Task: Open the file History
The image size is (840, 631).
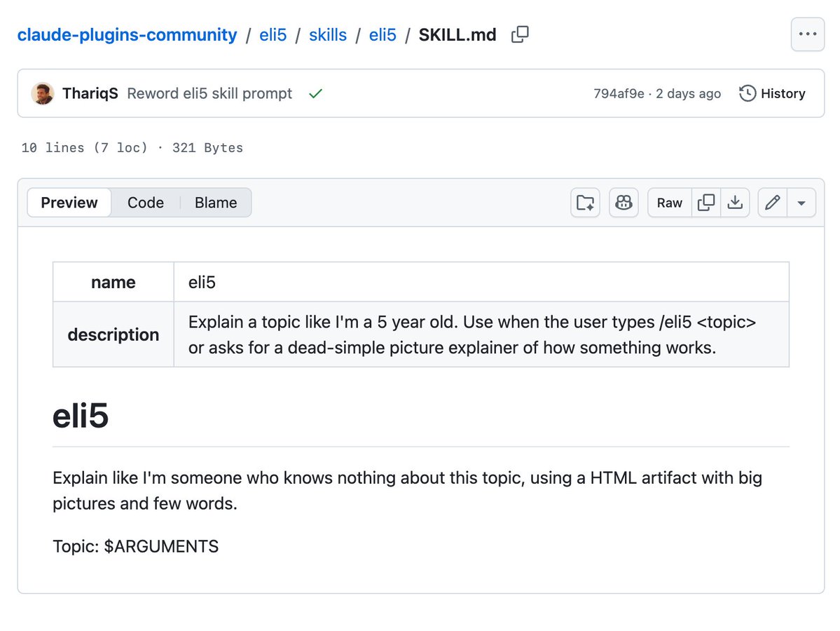Action: tap(772, 93)
